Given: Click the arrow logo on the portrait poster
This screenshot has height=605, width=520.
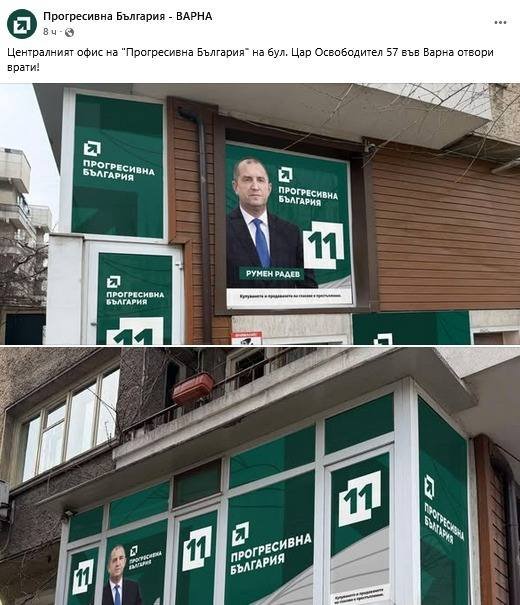Looking at the screenshot, I should 285,175.
